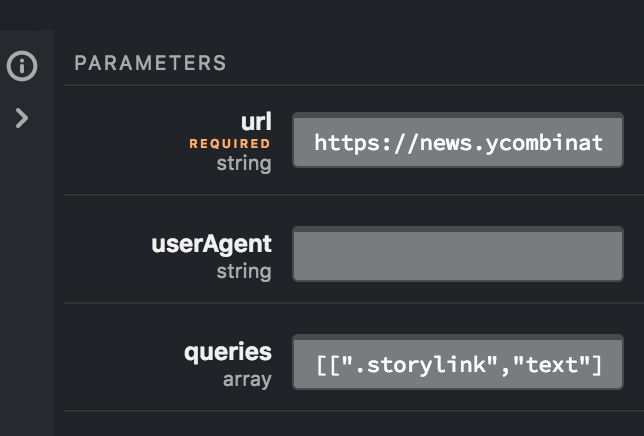The height and width of the screenshot is (436, 644).
Task: Click the queries parameter label
Action: [227, 351]
